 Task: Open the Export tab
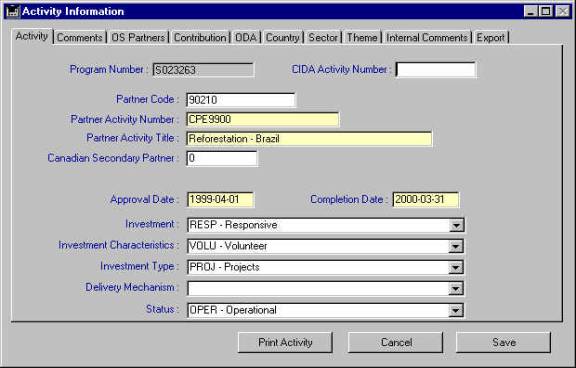(x=490, y=37)
